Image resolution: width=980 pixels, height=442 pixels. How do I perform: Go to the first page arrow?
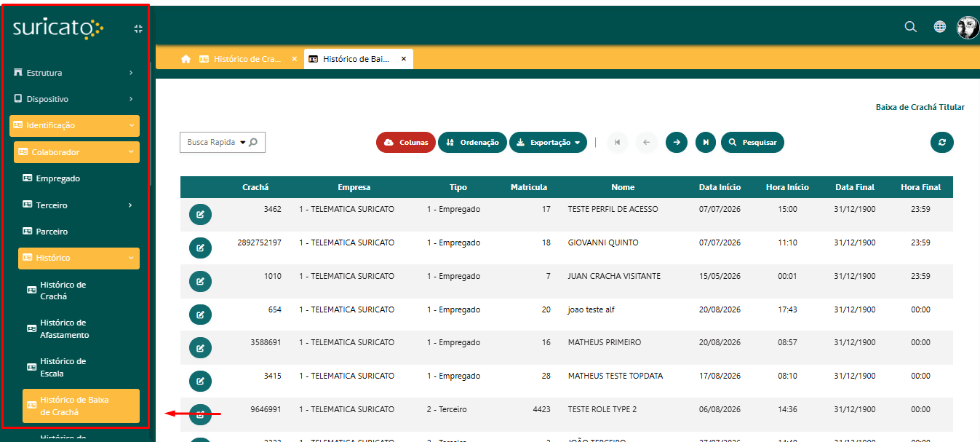tap(617, 143)
